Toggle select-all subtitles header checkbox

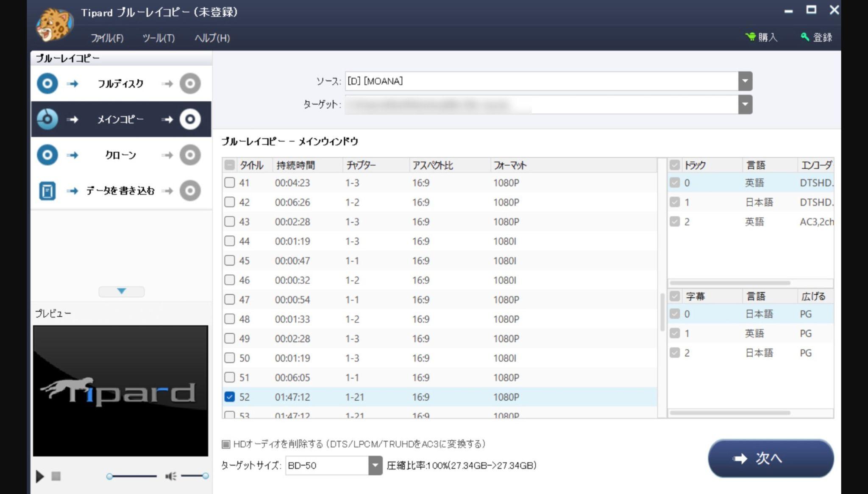[675, 296]
